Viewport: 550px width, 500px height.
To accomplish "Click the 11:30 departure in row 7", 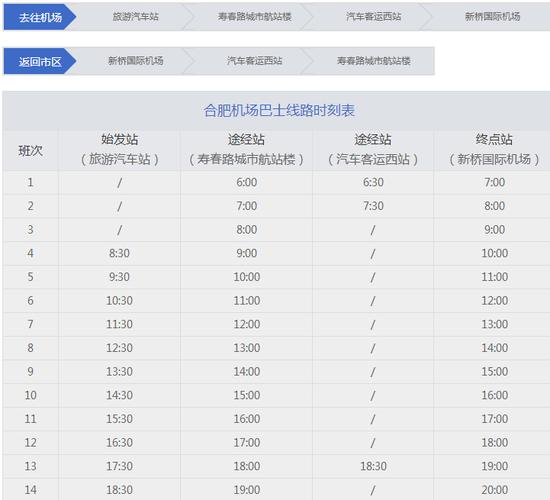I will click(x=119, y=324).
